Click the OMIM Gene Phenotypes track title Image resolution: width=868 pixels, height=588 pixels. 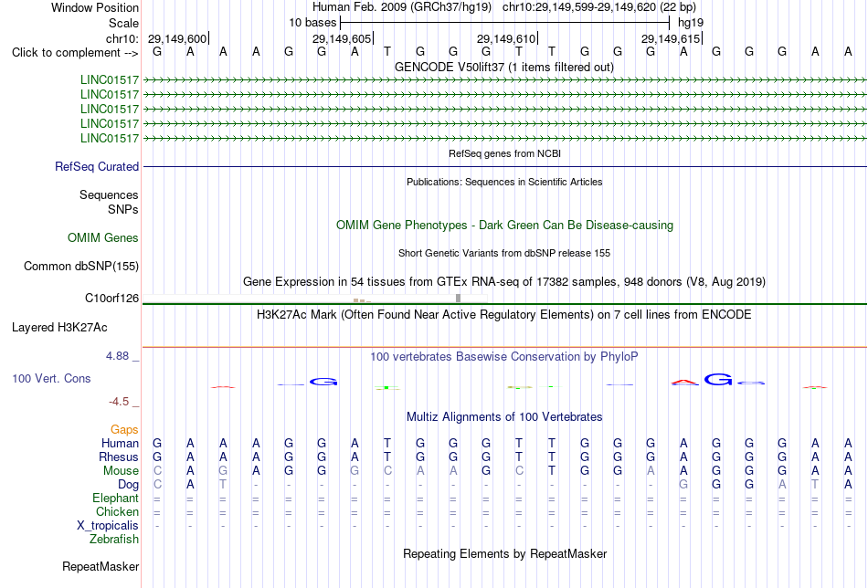(504, 226)
